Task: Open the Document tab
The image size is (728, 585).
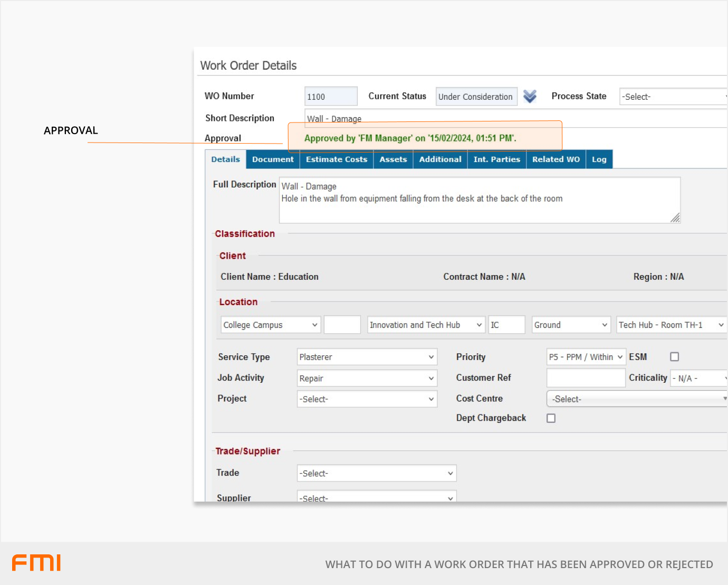Action: tap(273, 159)
